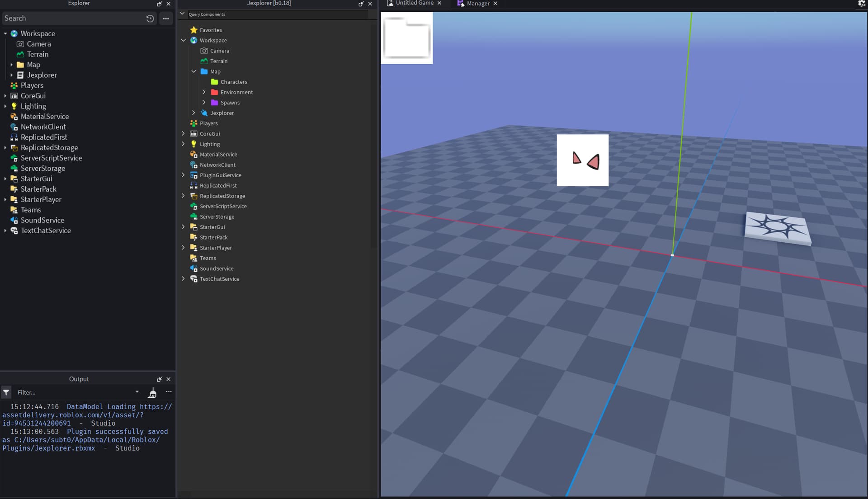The height and width of the screenshot is (499, 868).
Task: Click the Output Filter text field
Action: pos(75,392)
